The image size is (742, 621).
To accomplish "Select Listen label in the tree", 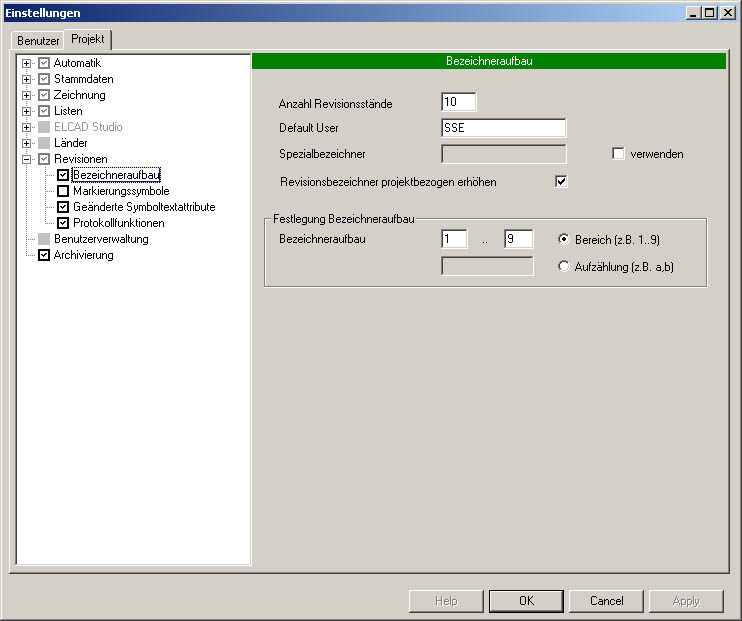I will point(68,111).
